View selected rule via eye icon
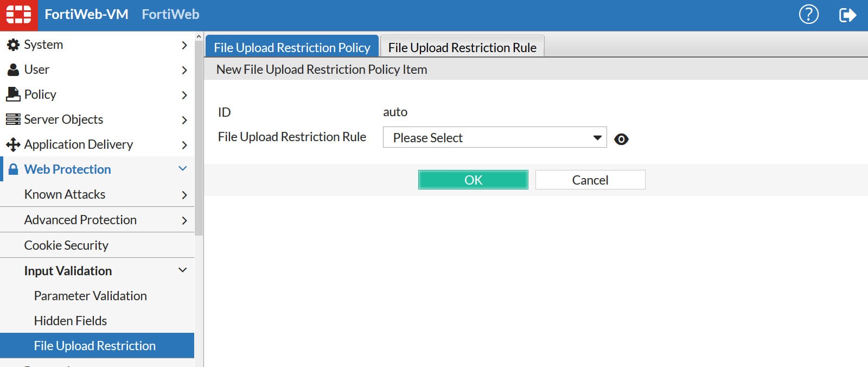 (x=621, y=139)
